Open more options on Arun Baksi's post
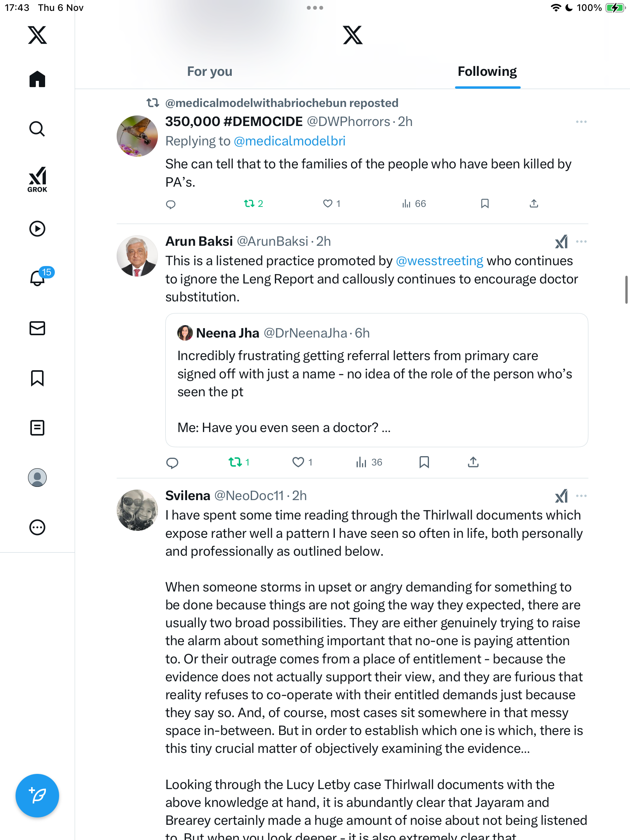630x840 pixels. pos(581,241)
